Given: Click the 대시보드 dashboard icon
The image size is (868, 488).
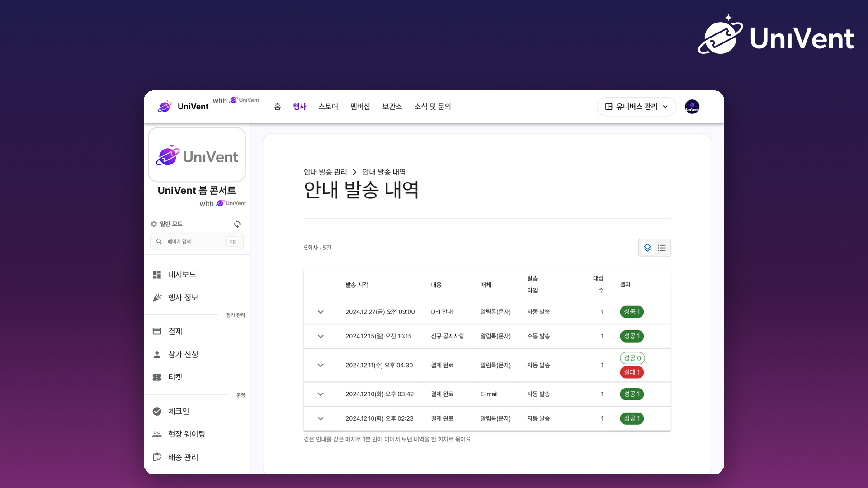Looking at the screenshot, I should (157, 275).
